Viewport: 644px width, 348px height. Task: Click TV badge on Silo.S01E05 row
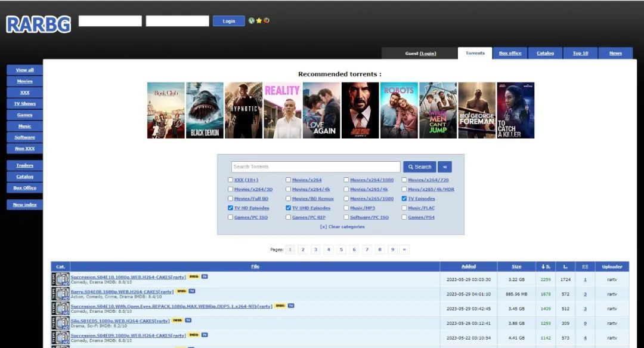pyautogui.click(x=188, y=320)
